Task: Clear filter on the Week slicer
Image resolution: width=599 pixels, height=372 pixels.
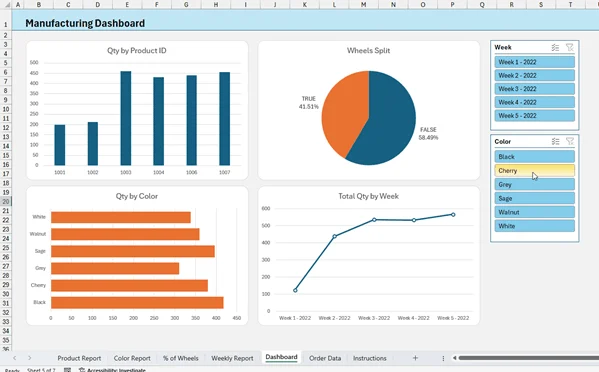Action: 570,47
